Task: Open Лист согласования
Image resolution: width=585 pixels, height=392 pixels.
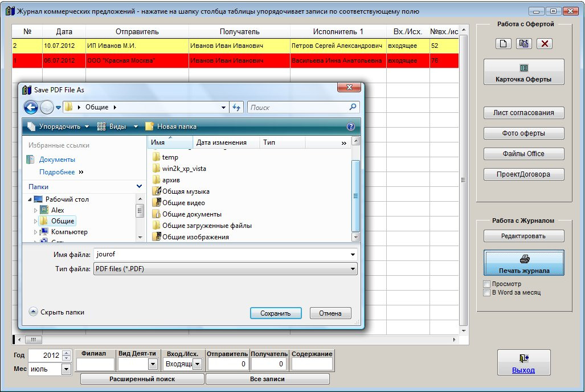Action: point(524,113)
